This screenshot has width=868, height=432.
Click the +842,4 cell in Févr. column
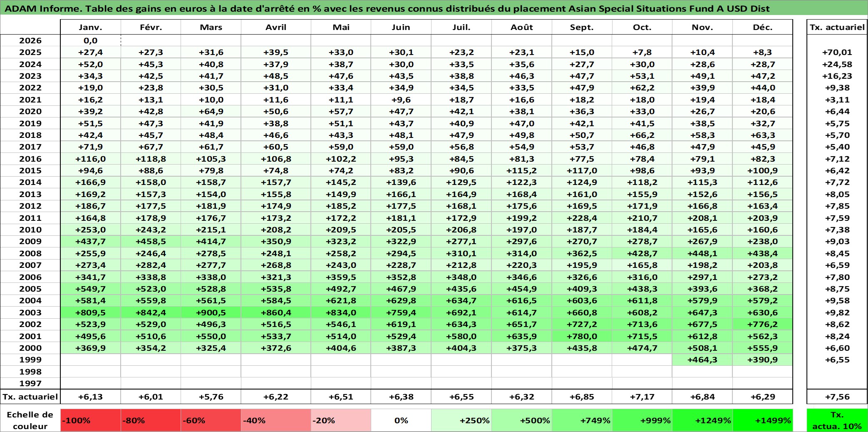point(151,312)
